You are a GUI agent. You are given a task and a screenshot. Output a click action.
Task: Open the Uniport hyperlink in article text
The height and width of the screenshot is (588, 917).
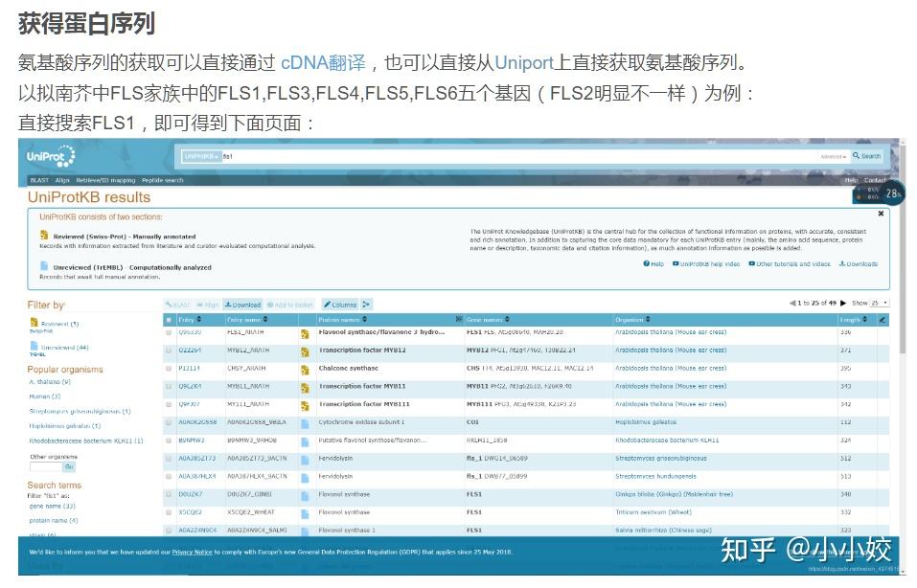[523, 62]
